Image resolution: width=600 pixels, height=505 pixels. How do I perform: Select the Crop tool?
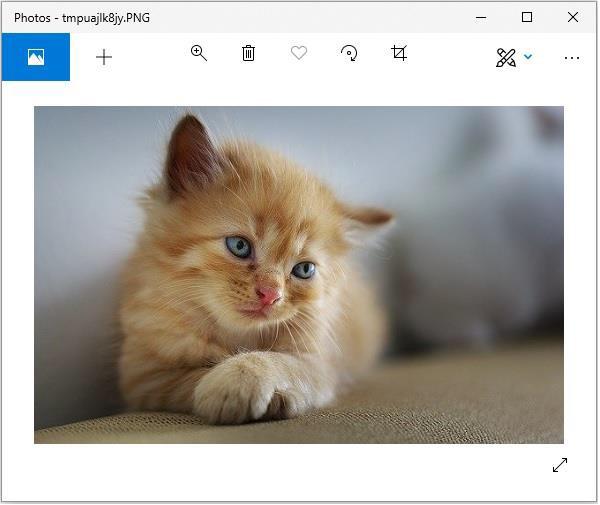point(399,54)
